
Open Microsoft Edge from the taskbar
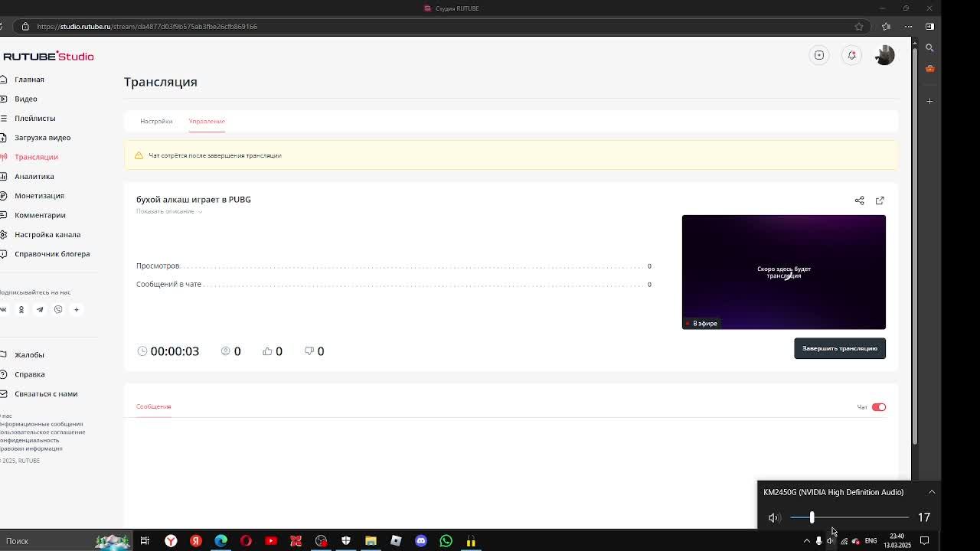coord(220,541)
